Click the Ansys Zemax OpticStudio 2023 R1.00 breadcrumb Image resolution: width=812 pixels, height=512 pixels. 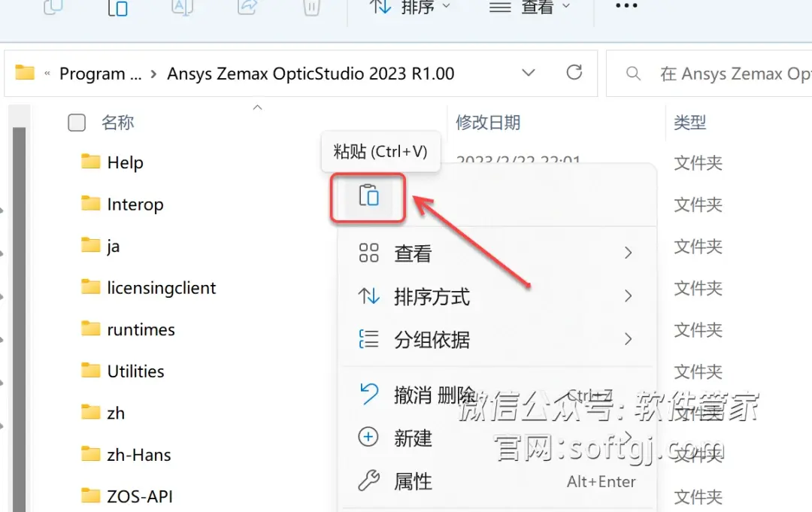[x=311, y=74]
